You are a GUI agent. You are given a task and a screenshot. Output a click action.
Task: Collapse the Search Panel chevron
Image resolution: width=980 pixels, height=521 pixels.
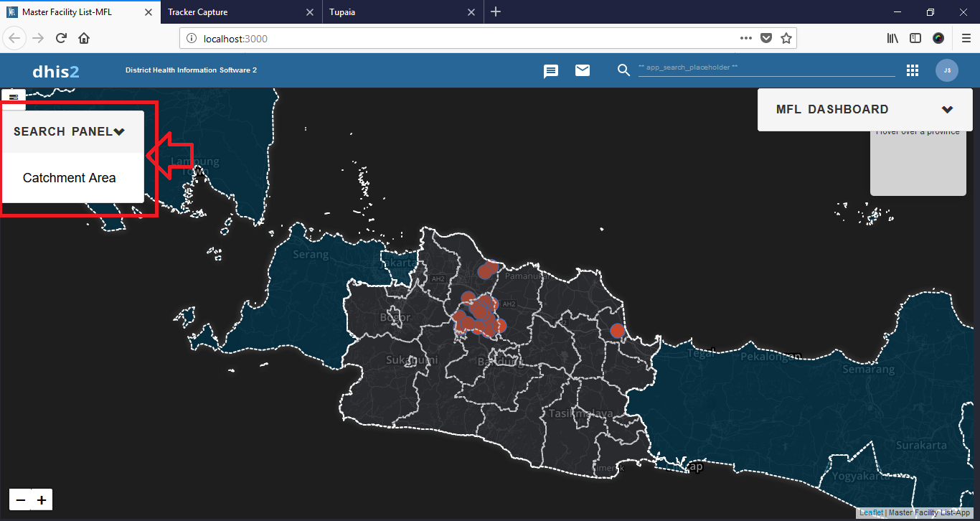(x=119, y=132)
